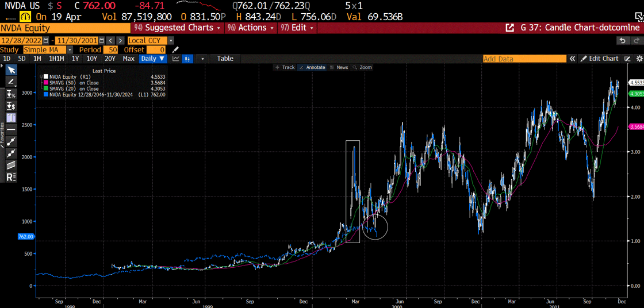Viewport: 644px width, 308px height.
Task: Click the Add Data input field
Action: tap(524, 59)
